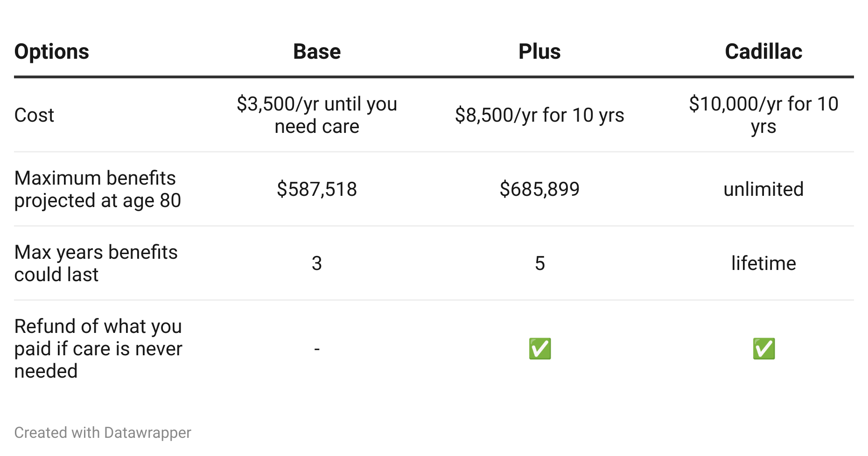Click the $3,500/yr Base cost cell
This screenshot has width=868, height=456.
[317, 115]
